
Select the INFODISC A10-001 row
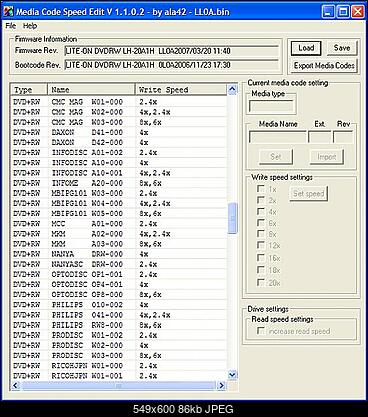[x=119, y=173]
